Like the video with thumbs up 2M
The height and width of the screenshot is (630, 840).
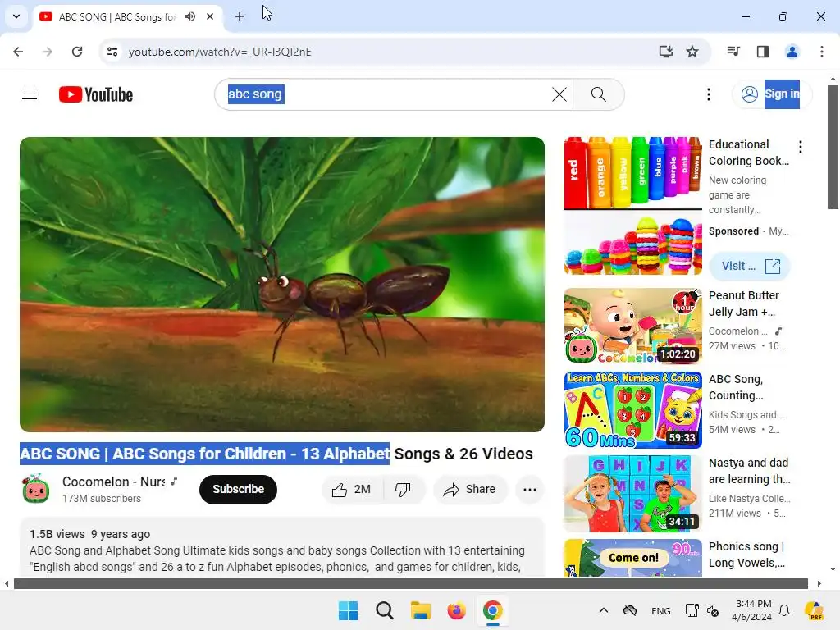352,489
